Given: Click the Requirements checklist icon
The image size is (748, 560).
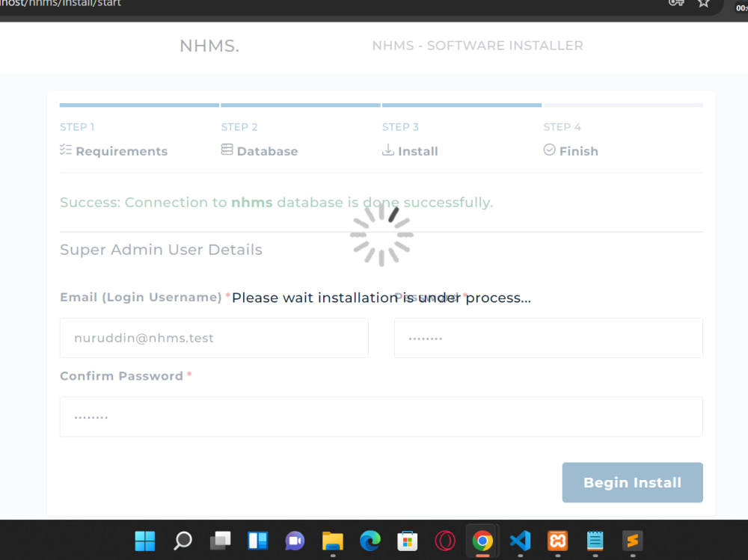Looking at the screenshot, I should click(x=66, y=150).
